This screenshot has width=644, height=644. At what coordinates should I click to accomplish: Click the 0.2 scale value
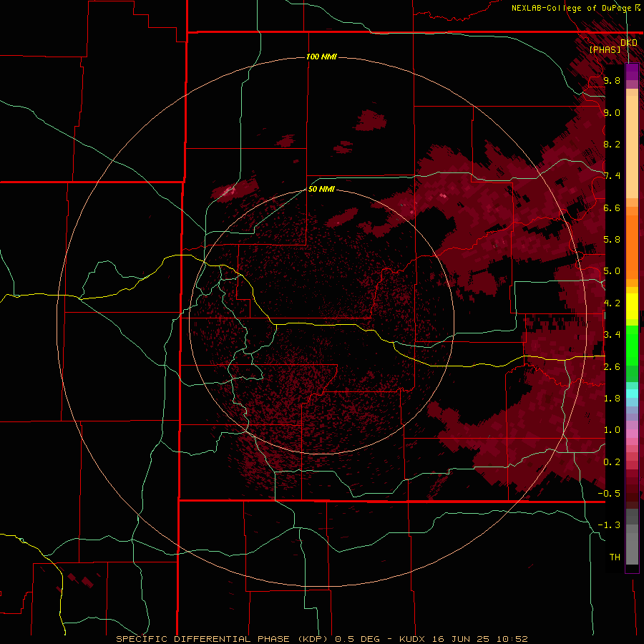(x=612, y=462)
